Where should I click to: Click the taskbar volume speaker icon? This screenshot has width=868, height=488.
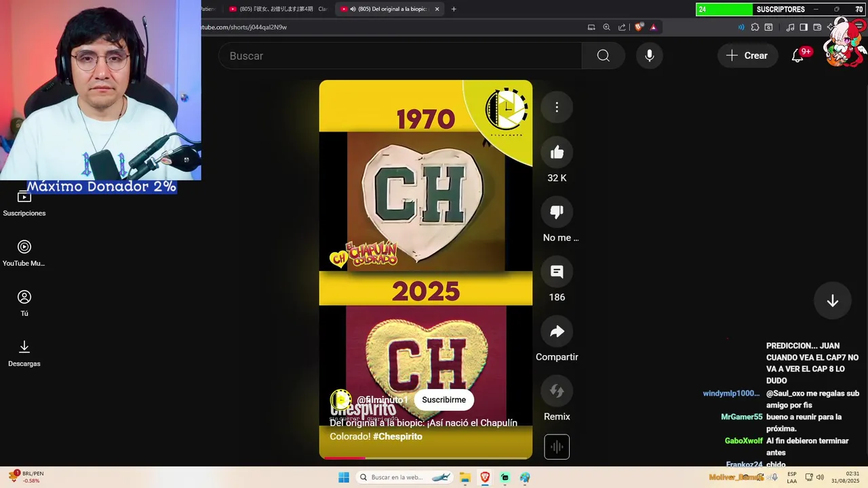(820, 477)
